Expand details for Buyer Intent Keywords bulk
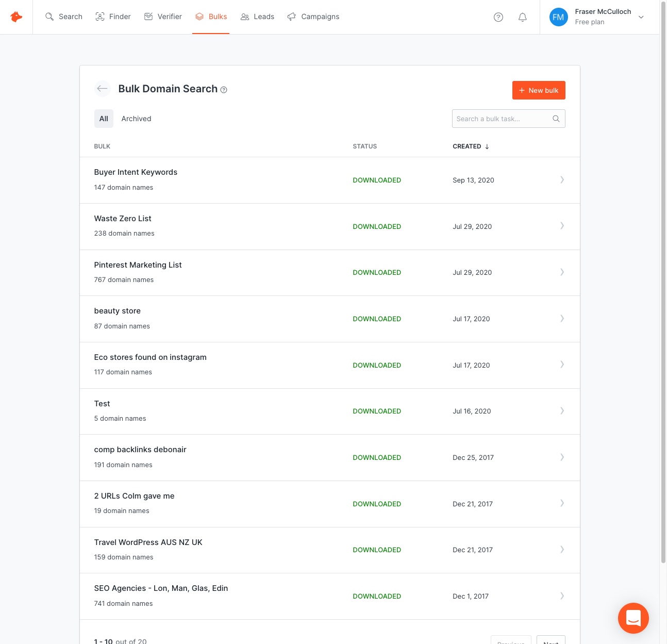Screen dimensions: 667x644 [562, 180]
